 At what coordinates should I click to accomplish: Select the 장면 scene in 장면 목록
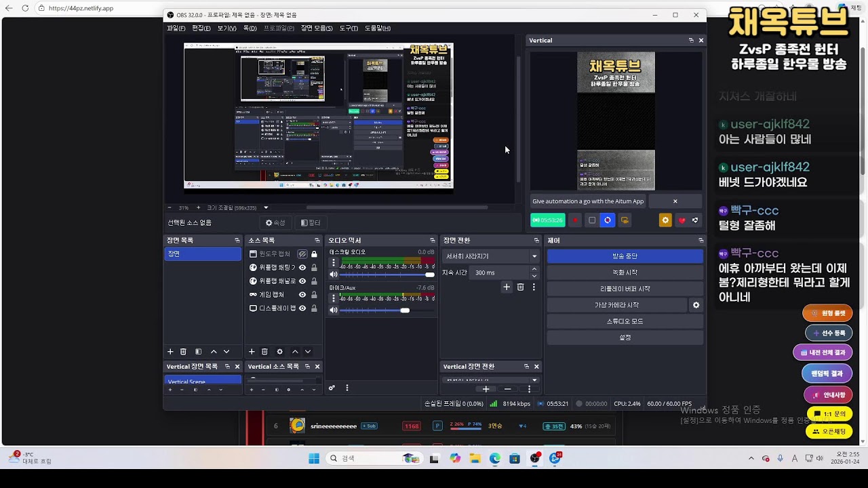tap(203, 253)
